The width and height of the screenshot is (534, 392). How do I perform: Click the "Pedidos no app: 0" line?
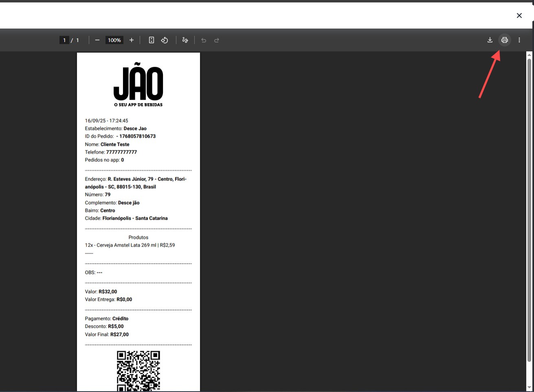104,160
